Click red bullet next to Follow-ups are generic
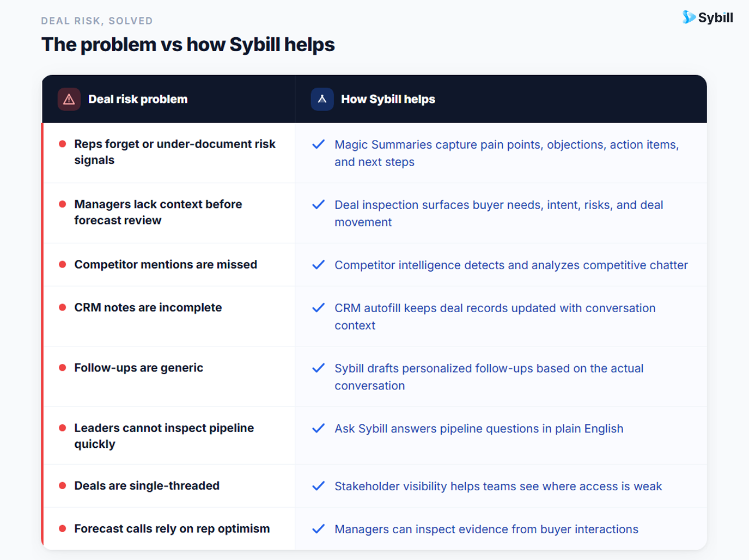Image resolution: width=749 pixels, height=560 pixels. pyautogui.click(x=63, y=368)
